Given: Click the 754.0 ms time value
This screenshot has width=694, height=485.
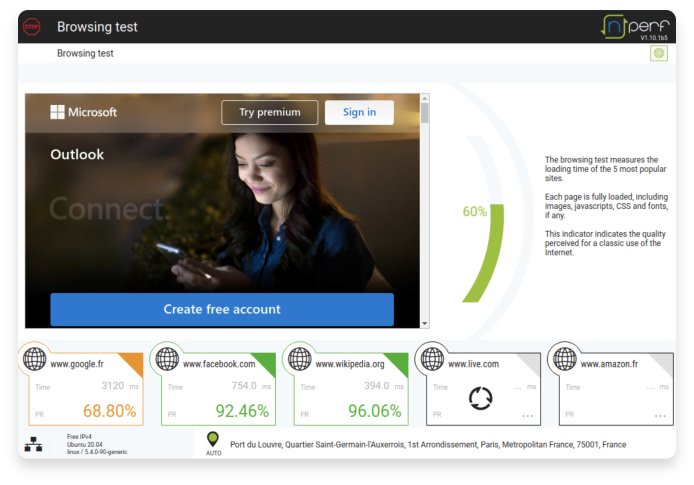Looking at the screenshot, I should coord(251,386).
